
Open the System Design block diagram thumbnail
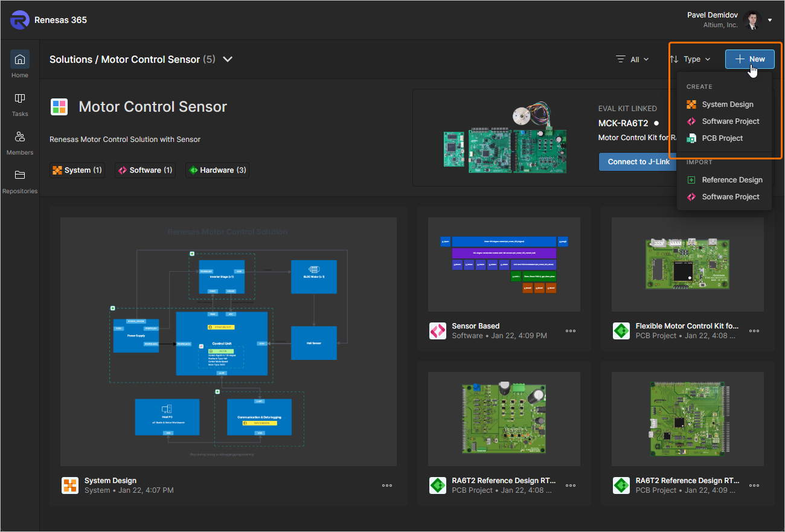point(228,342)
